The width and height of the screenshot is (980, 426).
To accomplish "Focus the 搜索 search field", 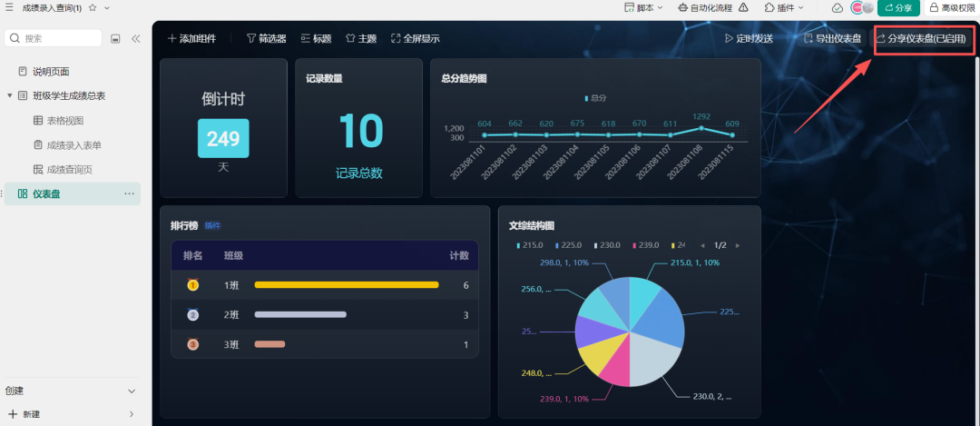I will (x=54, y=38).
